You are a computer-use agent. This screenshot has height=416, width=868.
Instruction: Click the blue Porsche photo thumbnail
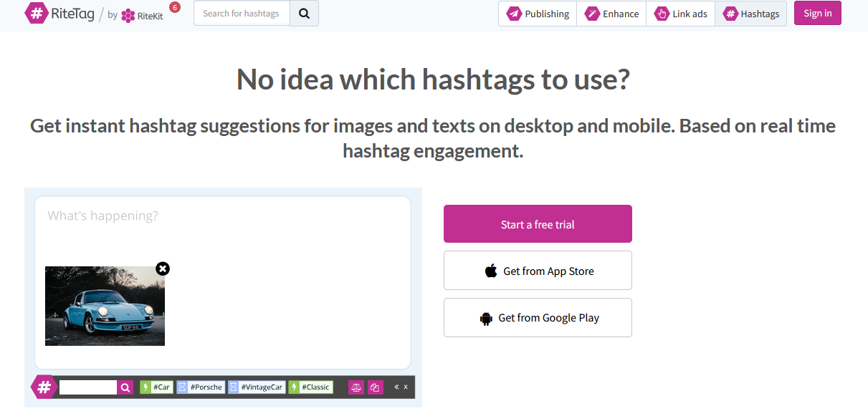pyautogui.click(x=105, y=306)
